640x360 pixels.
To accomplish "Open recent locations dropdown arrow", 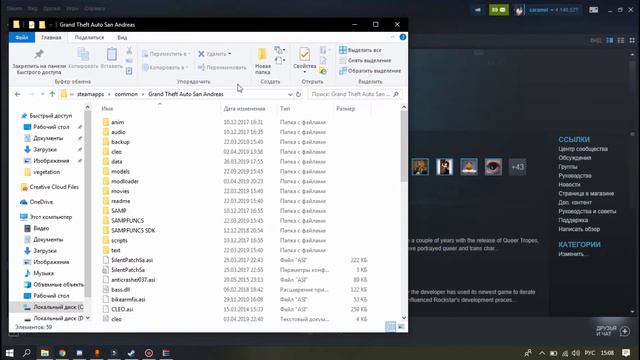I will [42, 94].
